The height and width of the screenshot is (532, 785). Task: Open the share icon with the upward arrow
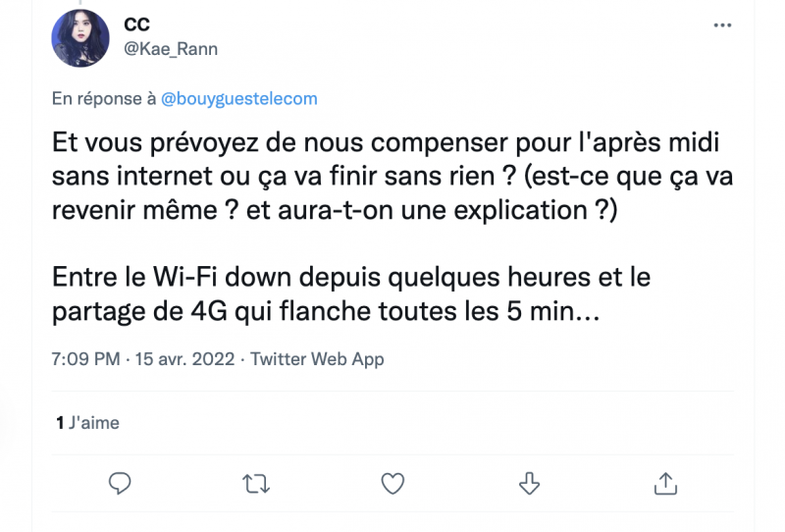(x=665, y=482)
